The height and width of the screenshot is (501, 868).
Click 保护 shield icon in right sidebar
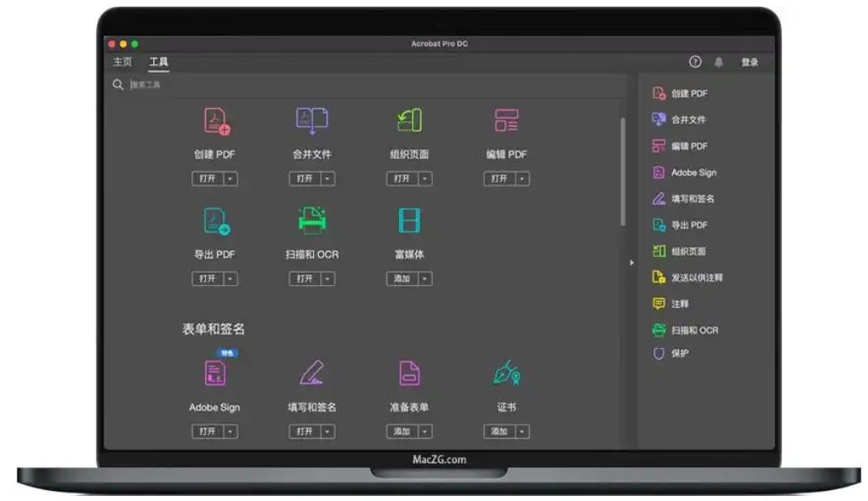[659, 353]
